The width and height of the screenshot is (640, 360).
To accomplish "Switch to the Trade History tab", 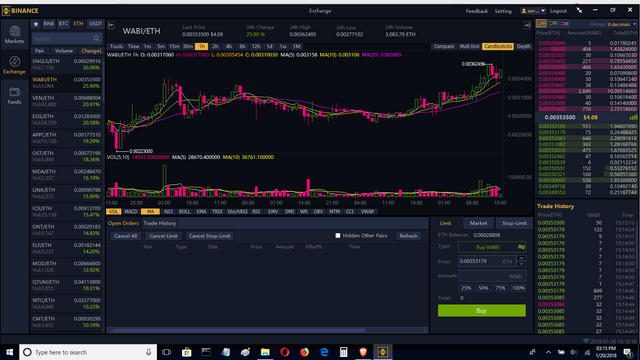I will tap(160, 223).
